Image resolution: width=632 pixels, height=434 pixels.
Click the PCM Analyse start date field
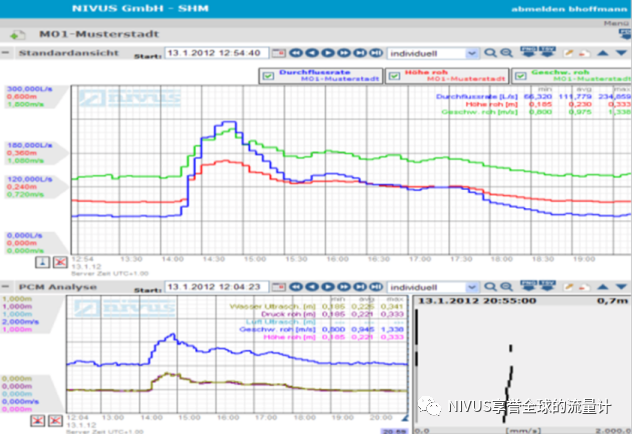(x=214, y=285)
